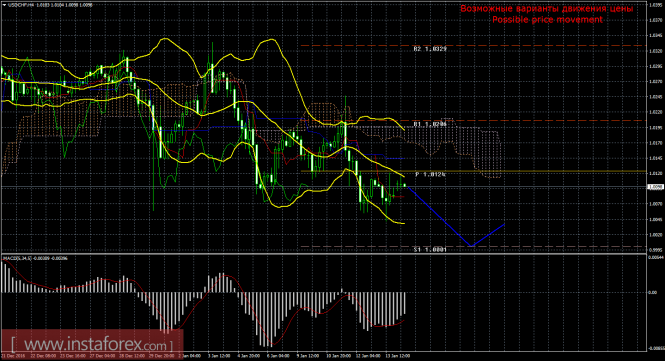Image resolution: width=665 pixels, height=361 pixels.
Task: Select the 6 Jan 04:00 time axis label
Action: point(278,356)
